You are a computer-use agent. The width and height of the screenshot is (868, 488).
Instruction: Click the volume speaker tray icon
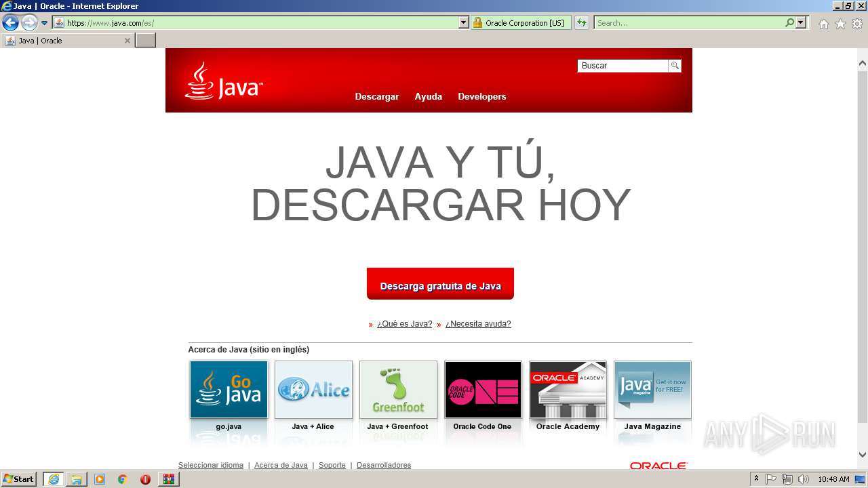click(x=804, y=479)
